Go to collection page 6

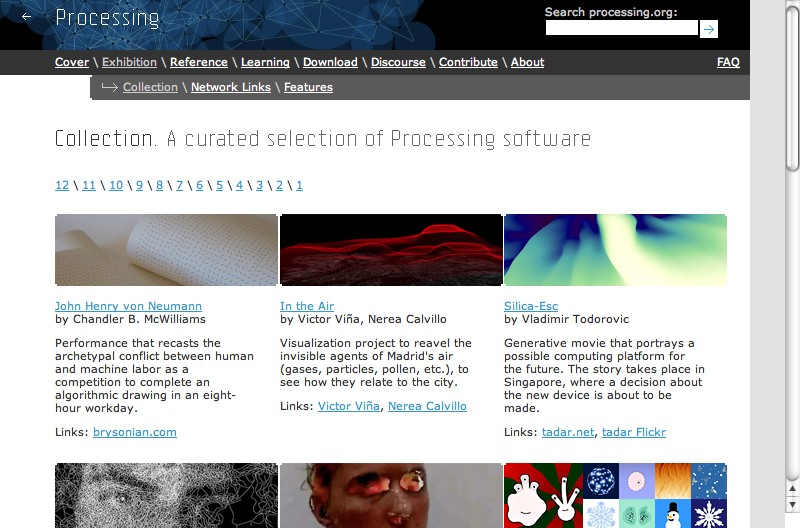pyautogui.click(x=199, y=185)
